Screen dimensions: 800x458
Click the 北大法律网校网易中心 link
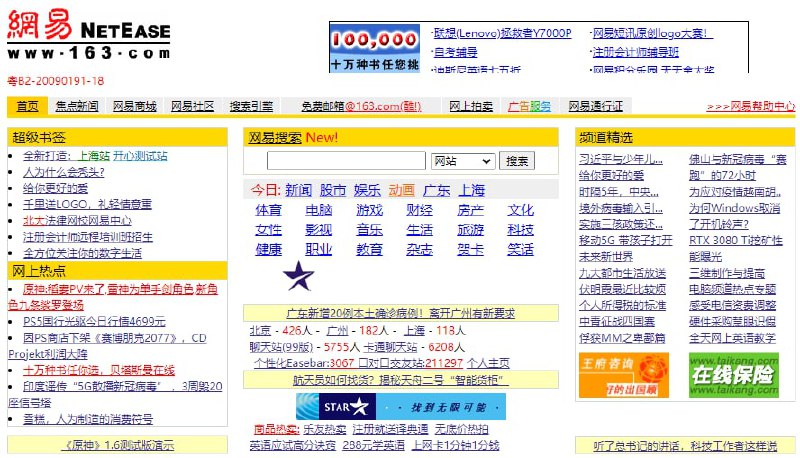point(77,221)
